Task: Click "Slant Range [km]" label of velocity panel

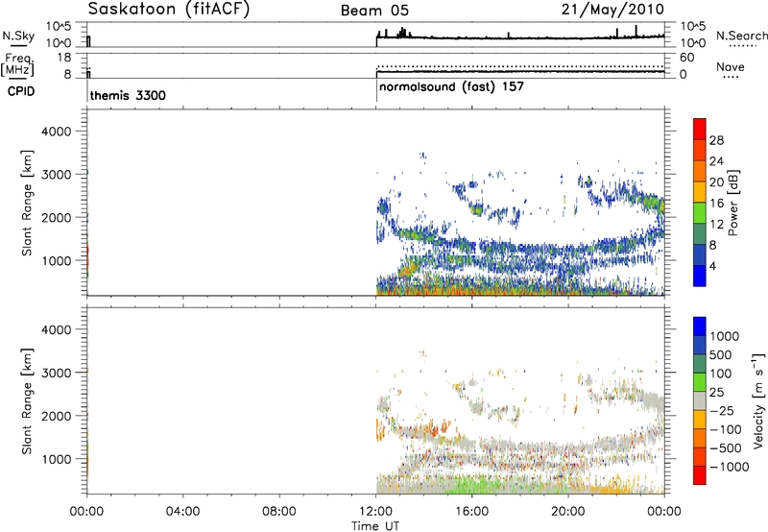Action: (27, 401)
